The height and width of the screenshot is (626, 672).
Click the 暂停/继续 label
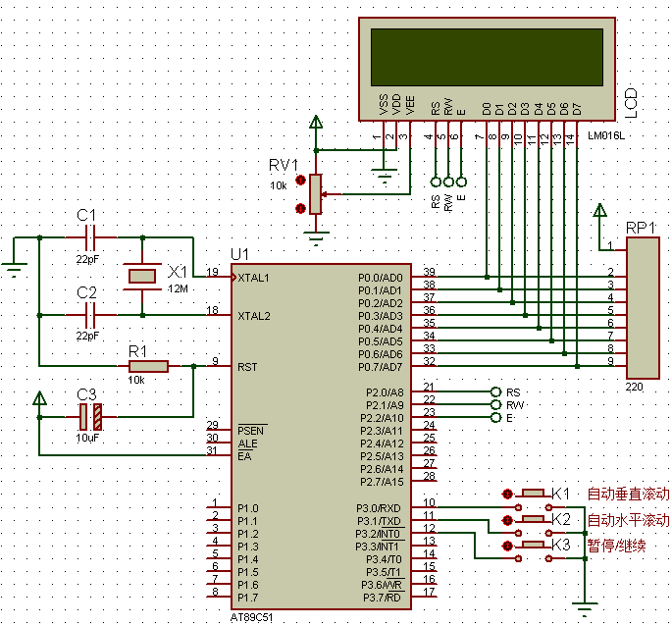point(616,546)
